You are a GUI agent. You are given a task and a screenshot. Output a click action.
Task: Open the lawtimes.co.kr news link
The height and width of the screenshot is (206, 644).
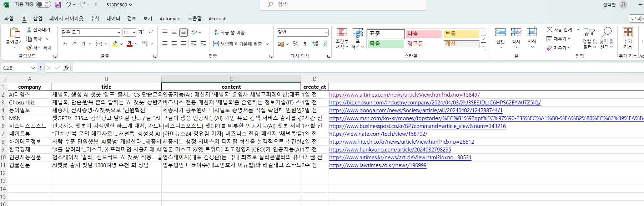click(x=378, y=165)
